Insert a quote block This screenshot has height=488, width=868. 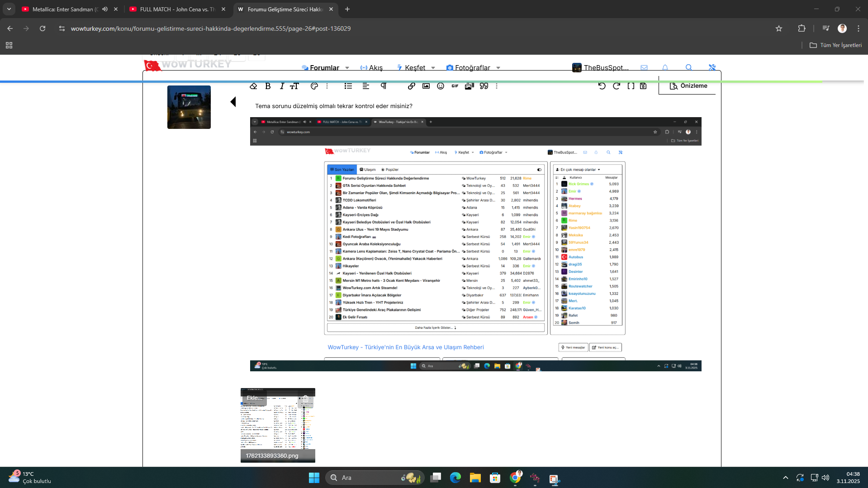[484, 86]
